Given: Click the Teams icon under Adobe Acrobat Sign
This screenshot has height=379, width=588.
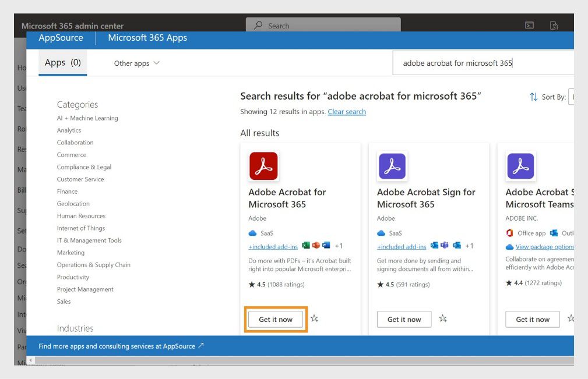Looking at the screenshot, I should [x=444, y=245].
